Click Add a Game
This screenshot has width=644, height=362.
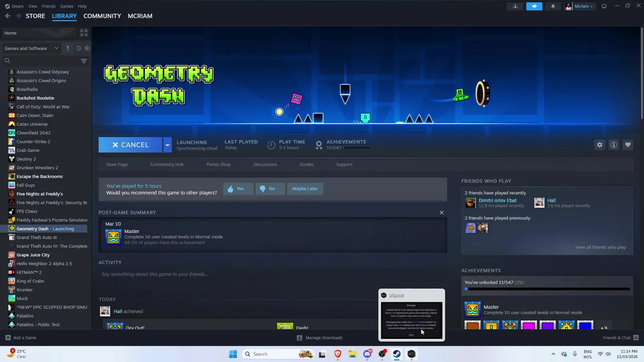point(21,338)
